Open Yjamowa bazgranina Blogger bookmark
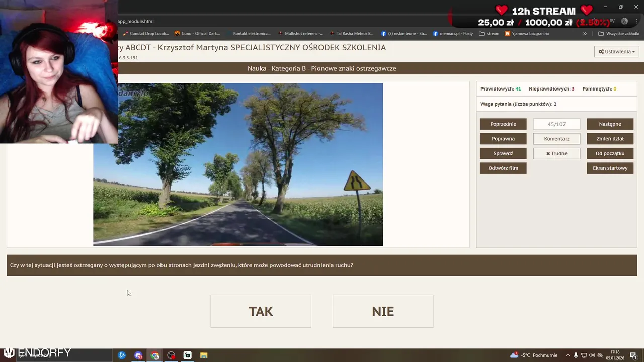 coord(527,34)
